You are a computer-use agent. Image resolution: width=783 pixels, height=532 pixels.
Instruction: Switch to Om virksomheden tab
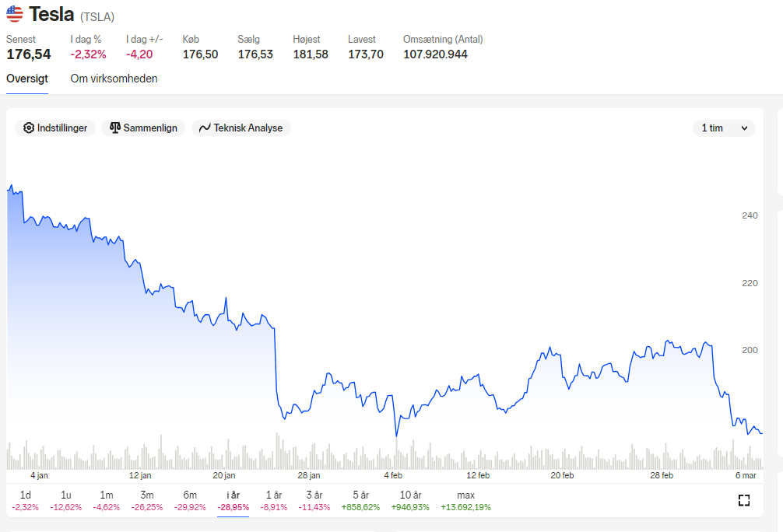point(114,79)
